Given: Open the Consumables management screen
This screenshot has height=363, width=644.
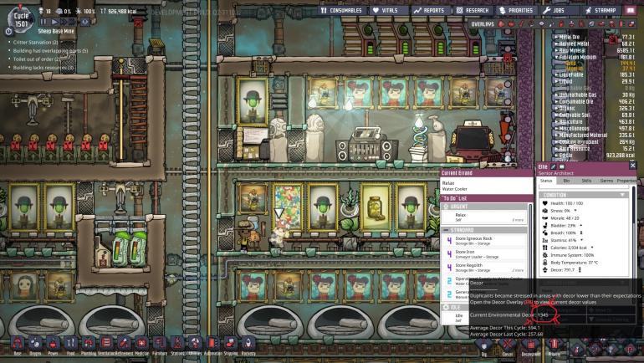Looking at the screenshot, I should [x=350, y=11].
